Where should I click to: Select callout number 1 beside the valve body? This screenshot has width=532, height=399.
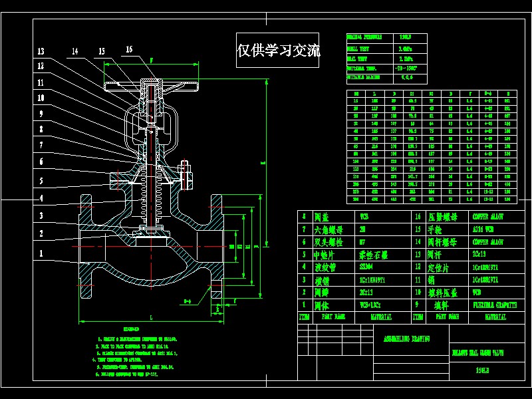(41, 253)
